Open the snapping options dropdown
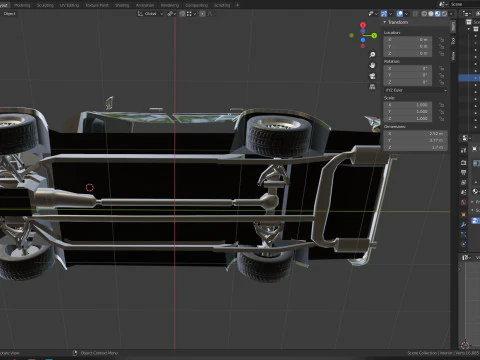 [x=191, y=14]
